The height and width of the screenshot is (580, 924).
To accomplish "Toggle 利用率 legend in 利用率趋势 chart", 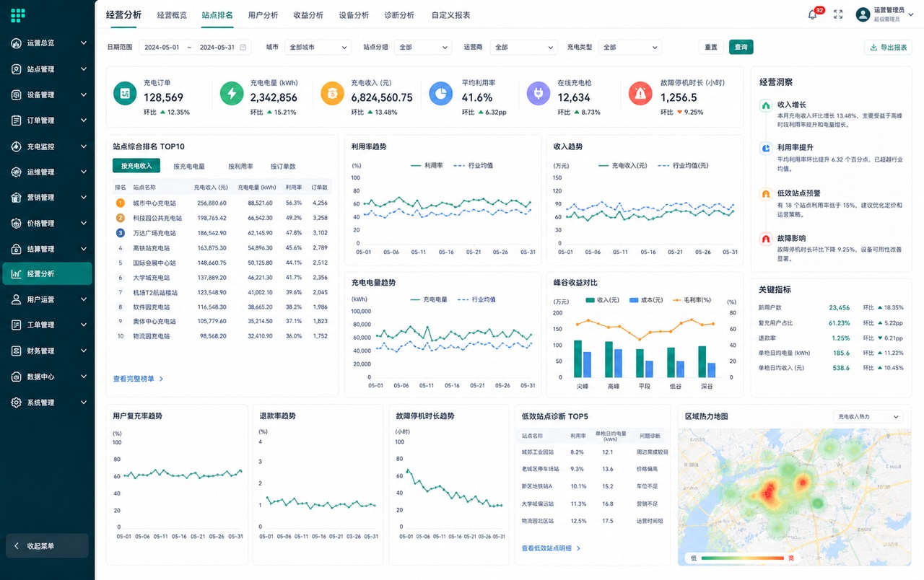I will (427, 165).
